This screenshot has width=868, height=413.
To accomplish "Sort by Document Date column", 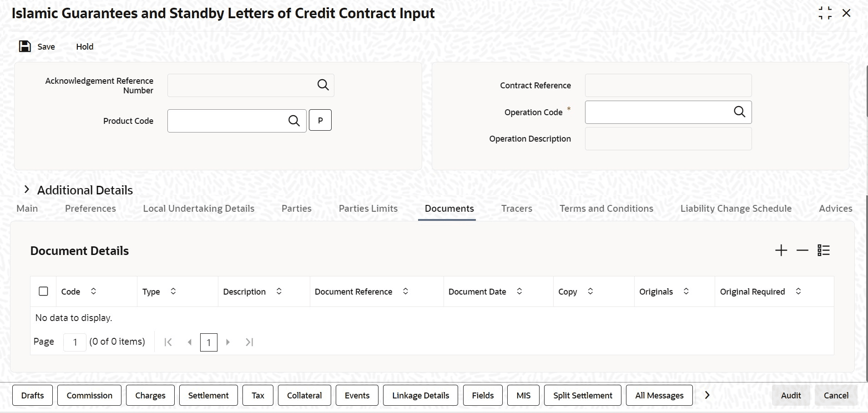I will pyautogui.click(x=520, y=291).
